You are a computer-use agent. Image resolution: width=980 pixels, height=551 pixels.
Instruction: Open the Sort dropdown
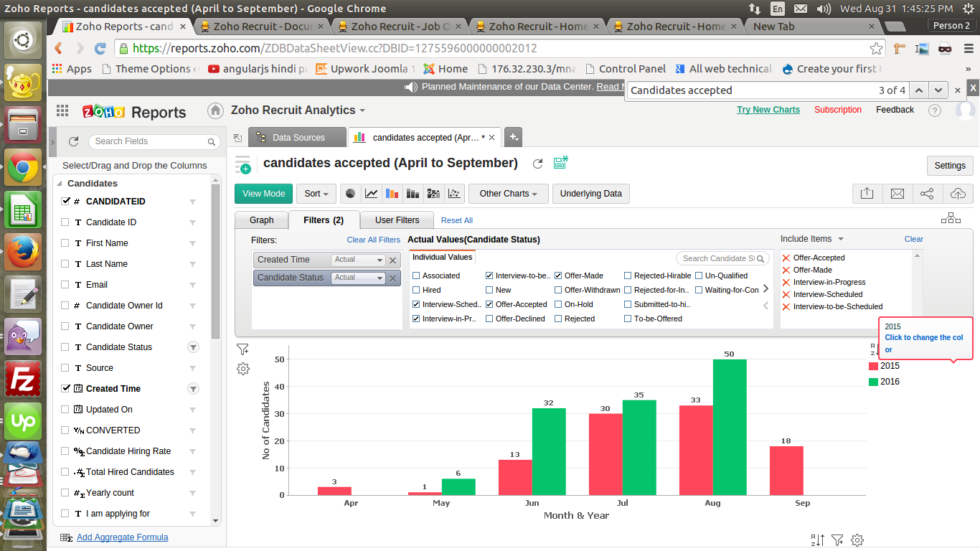316,194
